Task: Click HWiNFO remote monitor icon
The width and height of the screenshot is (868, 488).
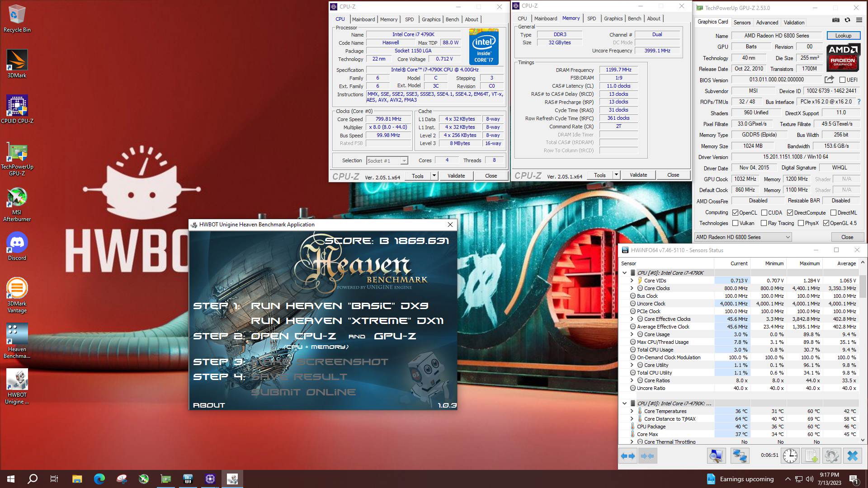Action: click(716, 456)
